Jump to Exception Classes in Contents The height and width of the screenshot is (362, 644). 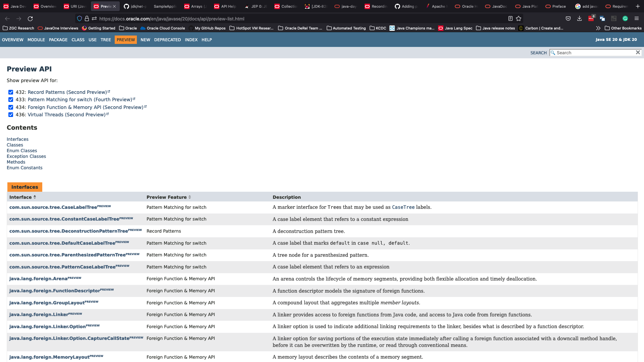26,156
